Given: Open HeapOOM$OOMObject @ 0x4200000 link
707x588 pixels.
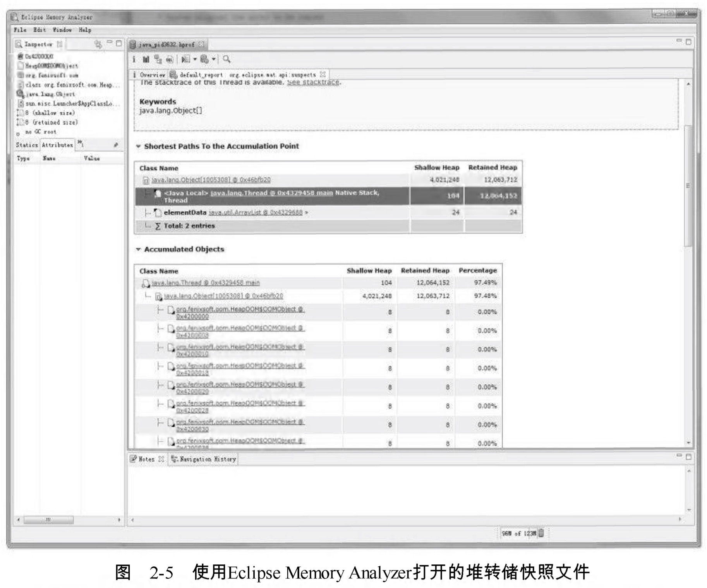Looking at the screenshot, I should (x=240, y=313).
